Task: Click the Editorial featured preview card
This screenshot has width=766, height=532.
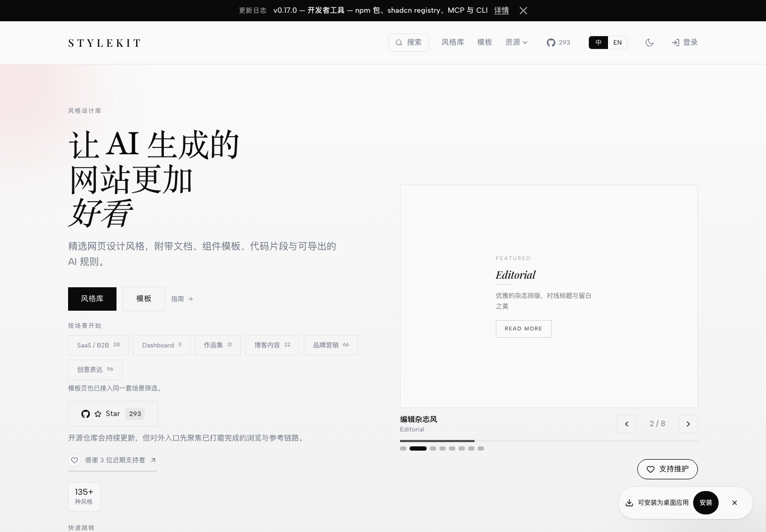Action: click(549, 296)
